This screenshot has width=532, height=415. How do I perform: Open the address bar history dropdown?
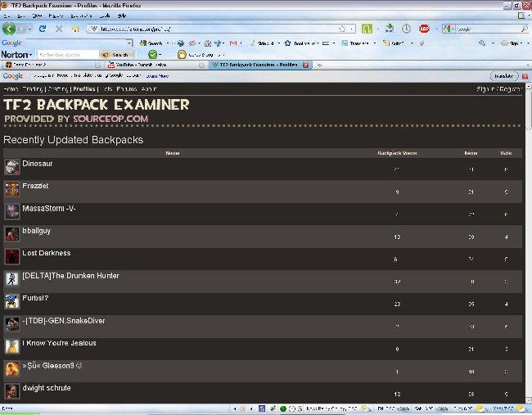[351, 29]
